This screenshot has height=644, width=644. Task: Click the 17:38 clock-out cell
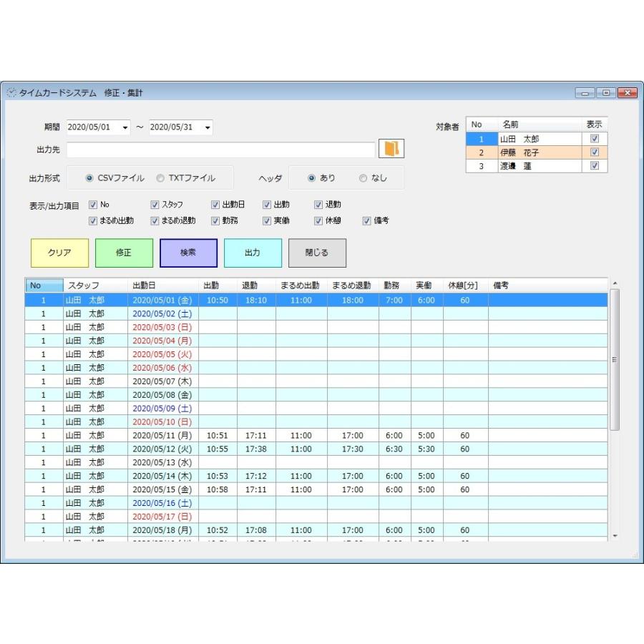click(x=256, y=449)
